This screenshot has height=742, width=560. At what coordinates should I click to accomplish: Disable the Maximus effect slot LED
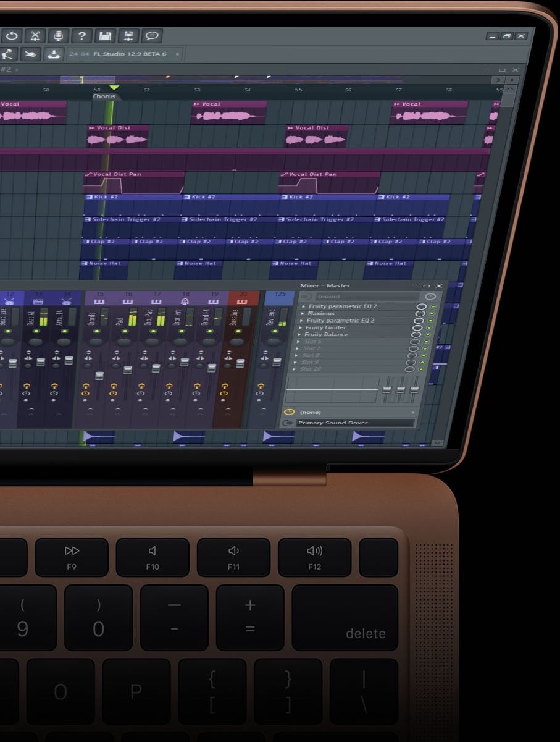pos(432,314)
